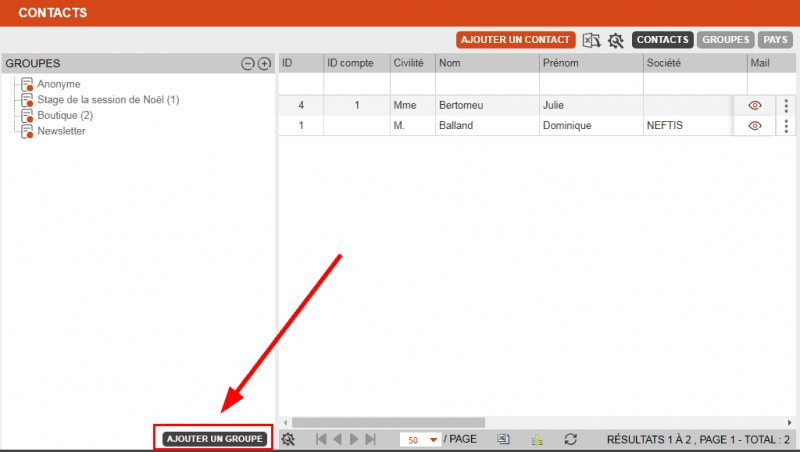This screenshot has height=452, width=800.
Task: Select the Newsletter group in the tree
Action: coord(61,131)
